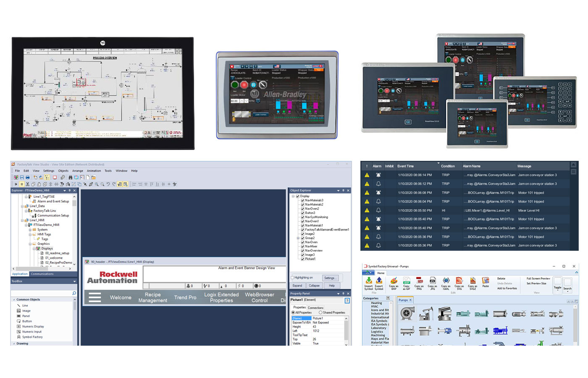Image resolution: width=588 pixels, height=378 pixels.
Task: Click the hamburger menu icon in header display
Action: 94,297
